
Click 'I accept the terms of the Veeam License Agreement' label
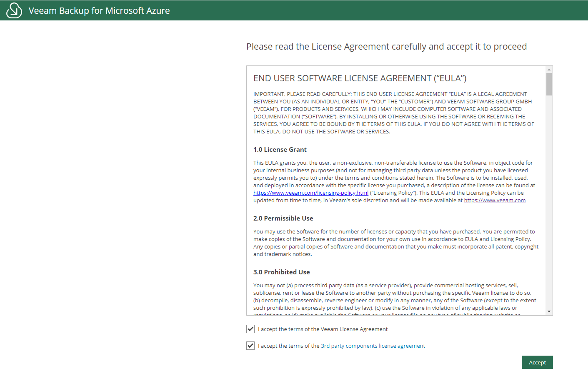point(323,329)
